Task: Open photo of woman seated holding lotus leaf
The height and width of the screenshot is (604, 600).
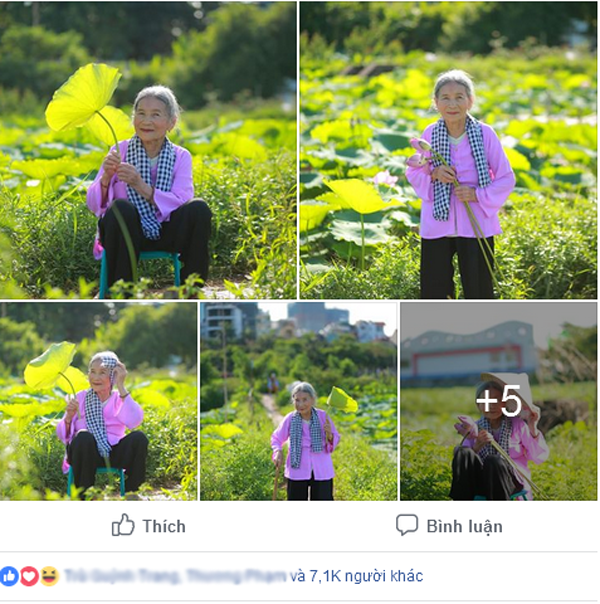Action: click(148, 150)
